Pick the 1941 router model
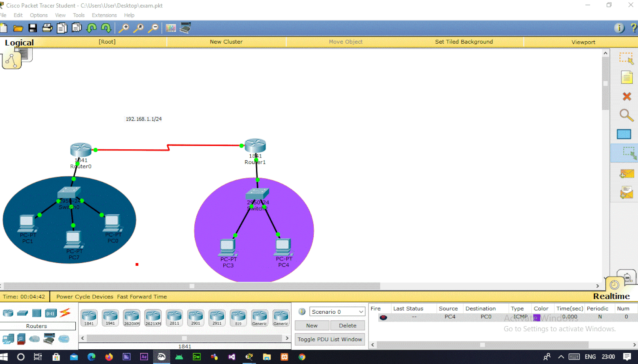 [110, 317]
